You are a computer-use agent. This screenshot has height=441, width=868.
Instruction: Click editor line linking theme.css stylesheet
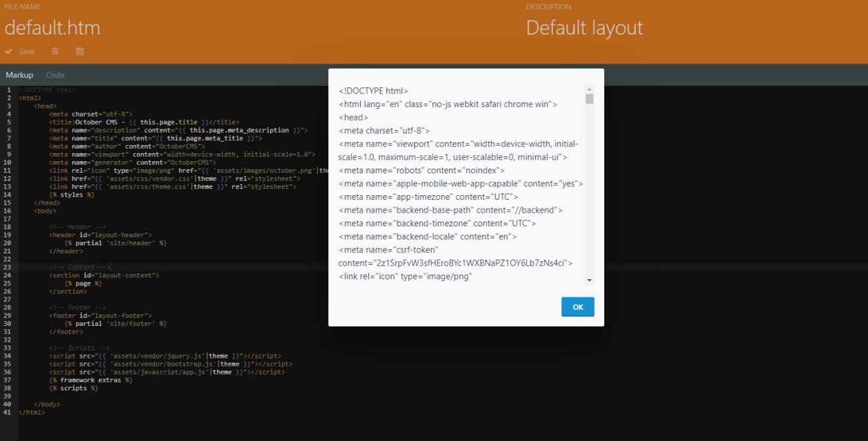(172, 187)
